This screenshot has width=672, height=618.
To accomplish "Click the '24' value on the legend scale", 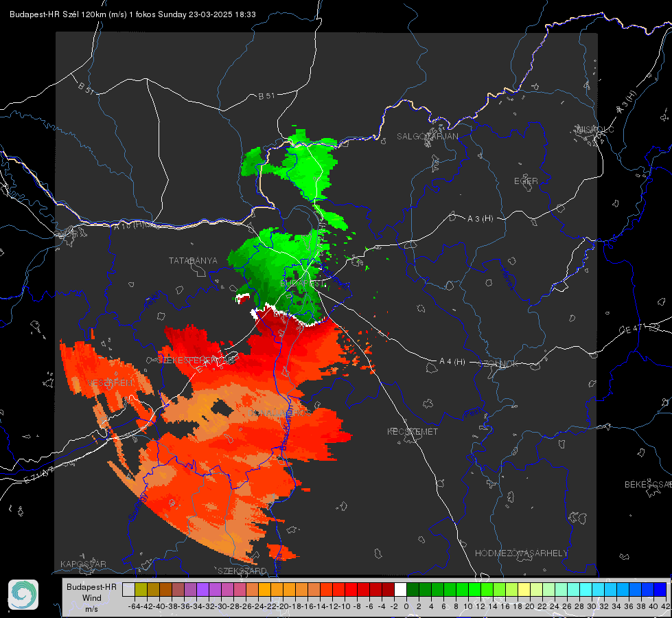I will 555,606.
